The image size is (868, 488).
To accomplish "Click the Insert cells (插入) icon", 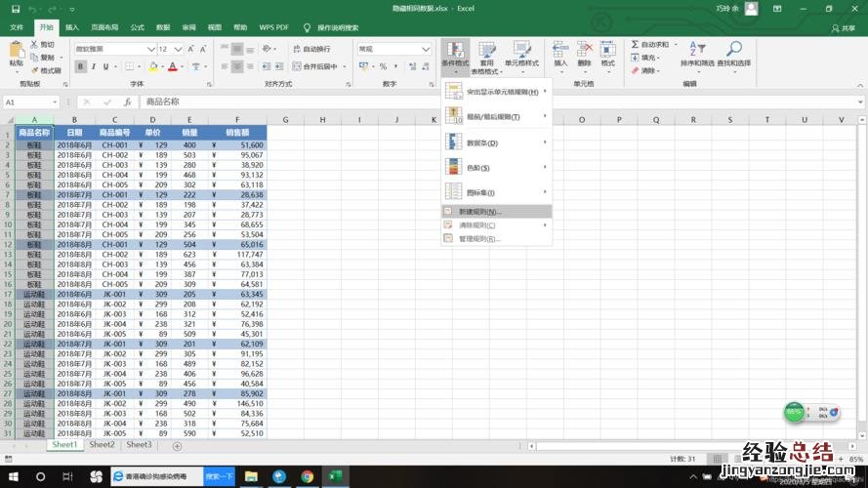I will coord(560,53).
